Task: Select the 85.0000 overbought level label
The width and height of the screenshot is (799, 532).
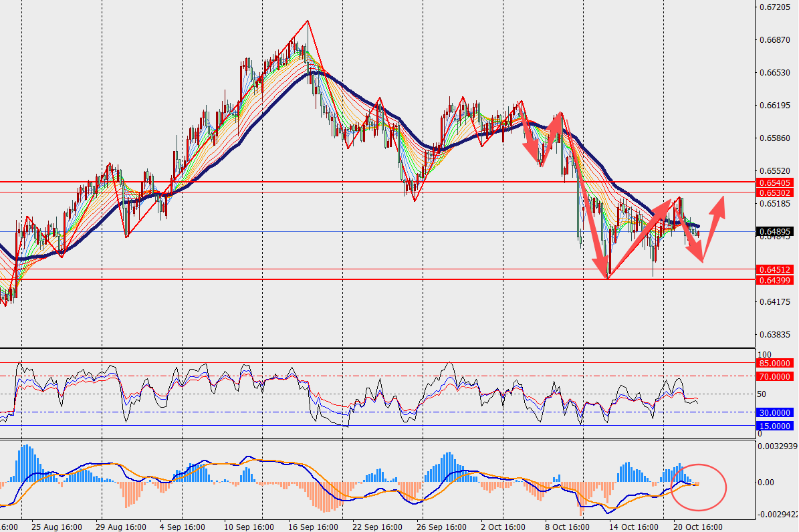Action: tap(775, 363)
